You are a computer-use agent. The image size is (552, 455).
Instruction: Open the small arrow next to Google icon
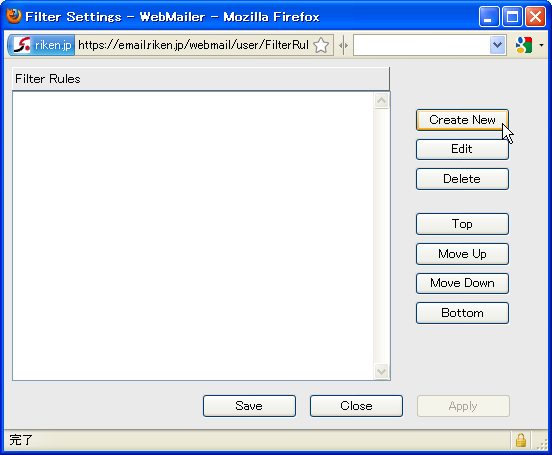point(541,45)
